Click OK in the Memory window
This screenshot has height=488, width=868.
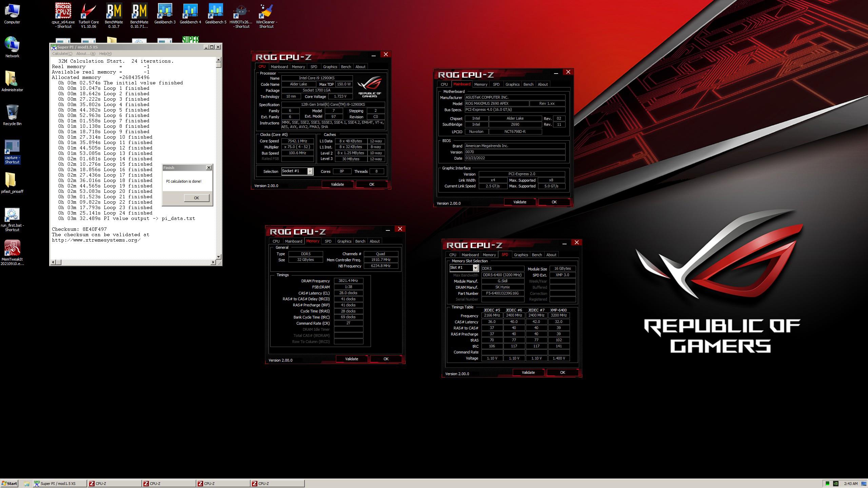pyautogui.click(x=386, y=359)
